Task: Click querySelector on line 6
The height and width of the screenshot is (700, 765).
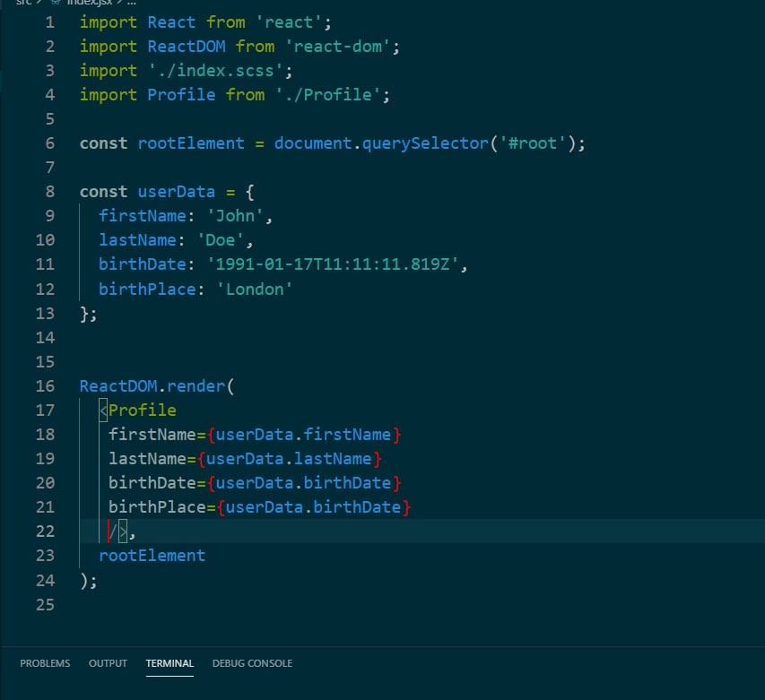Action: click(x=425, y=143)
